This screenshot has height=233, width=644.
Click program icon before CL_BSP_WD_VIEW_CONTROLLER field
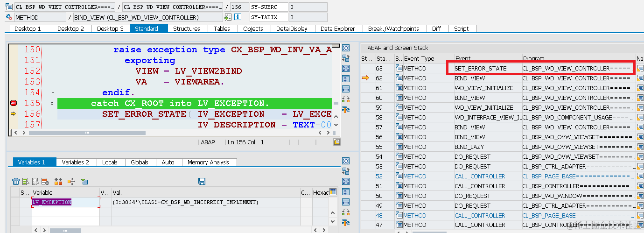[x=9, y=7]
